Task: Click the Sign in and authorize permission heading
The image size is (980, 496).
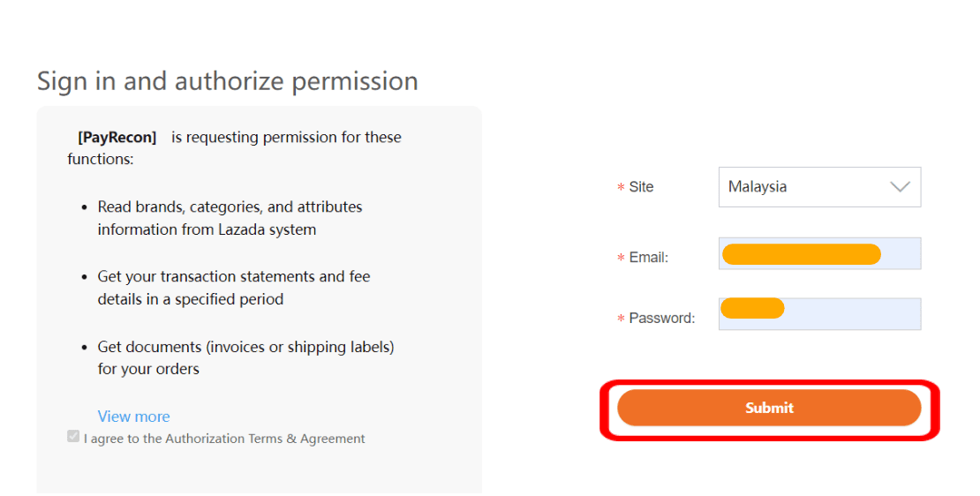Action: (228, 81)
